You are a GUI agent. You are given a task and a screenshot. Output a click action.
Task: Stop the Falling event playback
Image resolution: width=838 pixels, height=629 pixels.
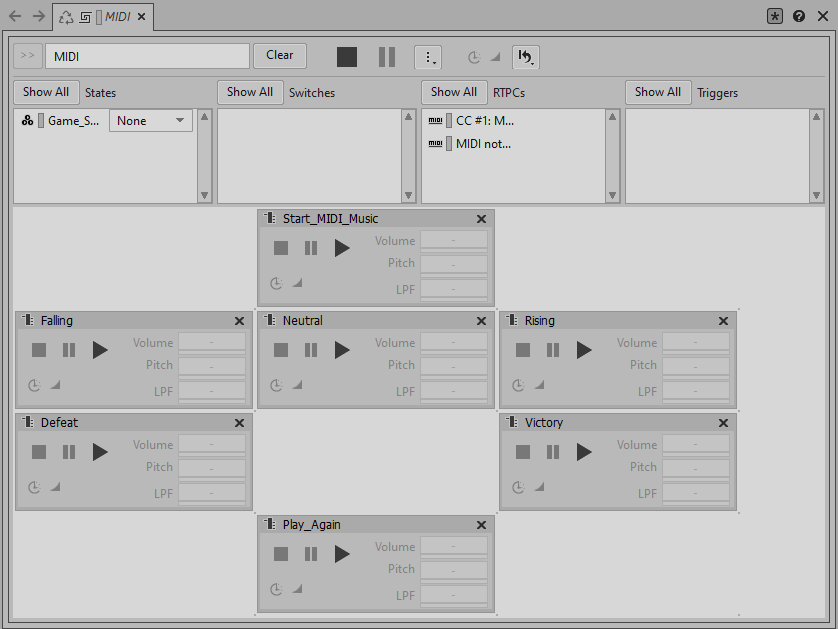[39, 350]
